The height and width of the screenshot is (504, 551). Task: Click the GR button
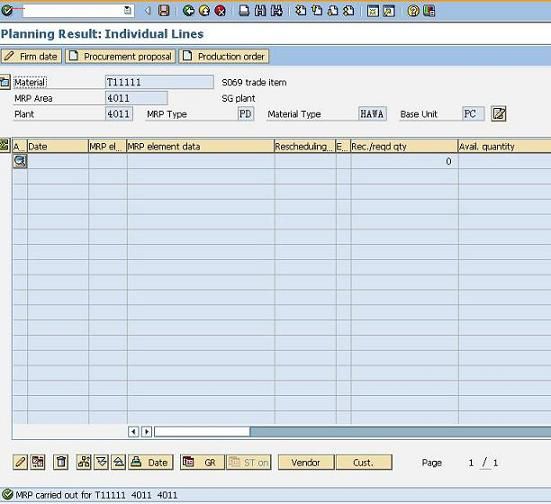coord(202,462)
